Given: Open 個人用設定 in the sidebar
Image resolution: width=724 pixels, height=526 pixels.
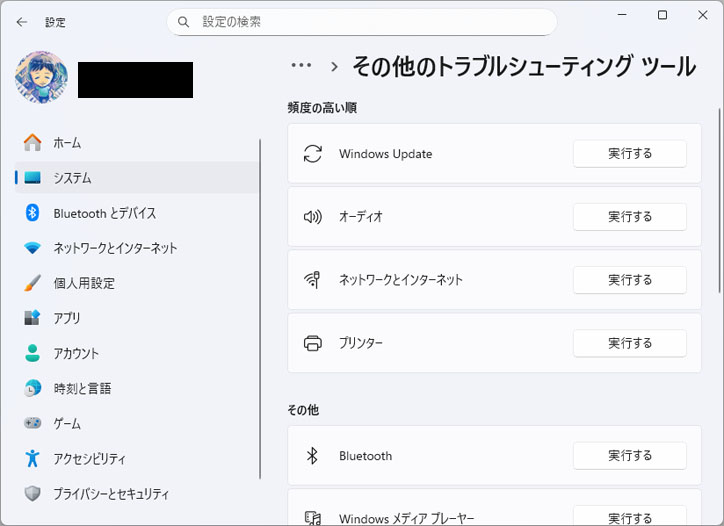Looking at the screenshot, I should [84, 283].
